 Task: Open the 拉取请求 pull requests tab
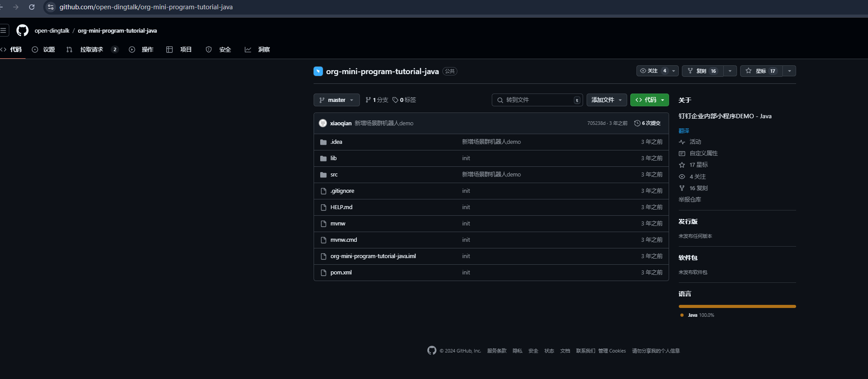[92, 49]
